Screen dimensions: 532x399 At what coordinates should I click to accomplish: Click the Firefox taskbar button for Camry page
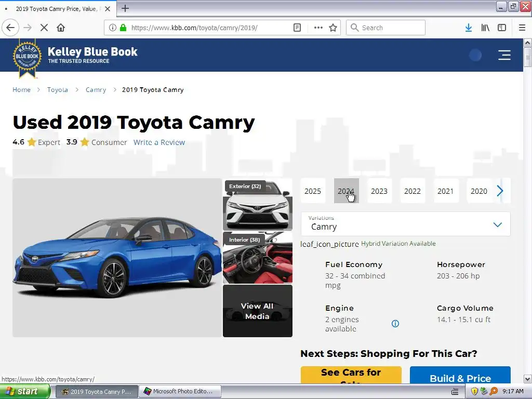[x=97, y=392]
